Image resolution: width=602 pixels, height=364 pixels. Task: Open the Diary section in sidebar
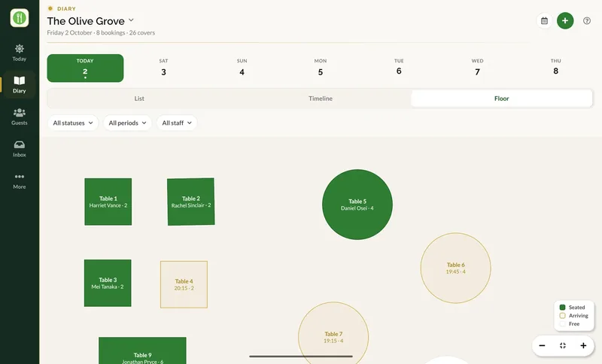coord(20,85)
